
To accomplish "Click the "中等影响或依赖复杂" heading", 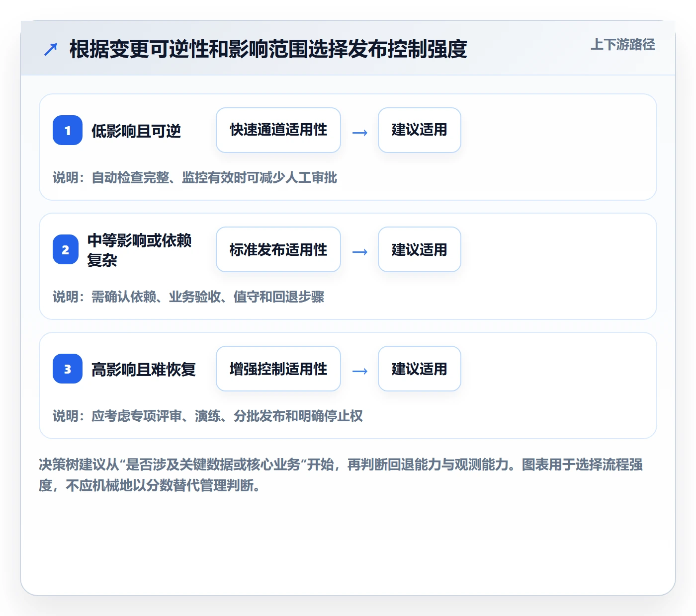I will [x=139, y=250].
